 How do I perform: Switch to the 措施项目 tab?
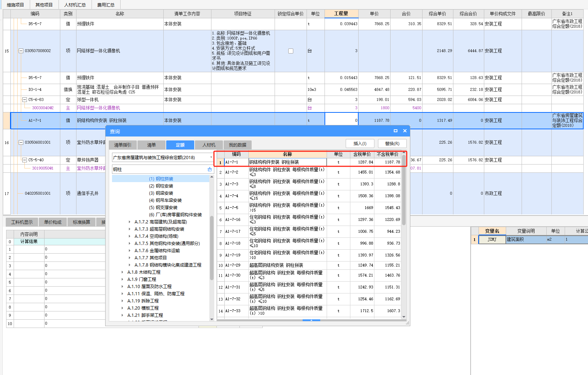(x=15, y=5)
